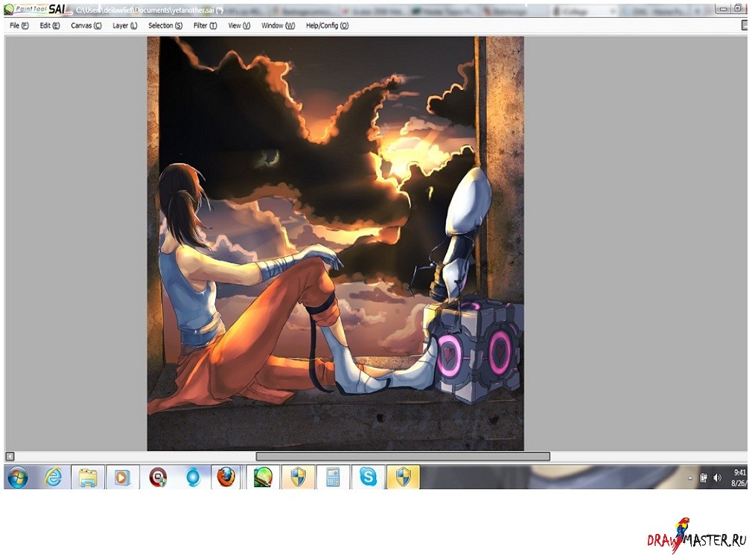Click the yetanother.sai file path in title bar
Screen dimensions: 752x560
[150, 10]
